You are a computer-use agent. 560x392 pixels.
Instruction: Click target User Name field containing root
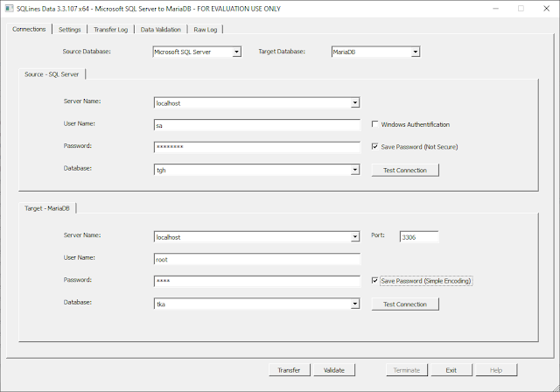click(257, 260)
